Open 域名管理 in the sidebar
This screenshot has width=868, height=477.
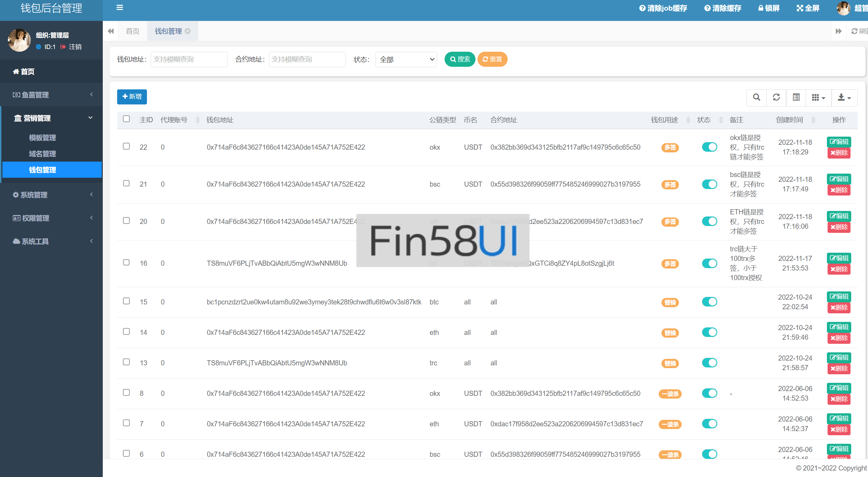tap(42, 154)
